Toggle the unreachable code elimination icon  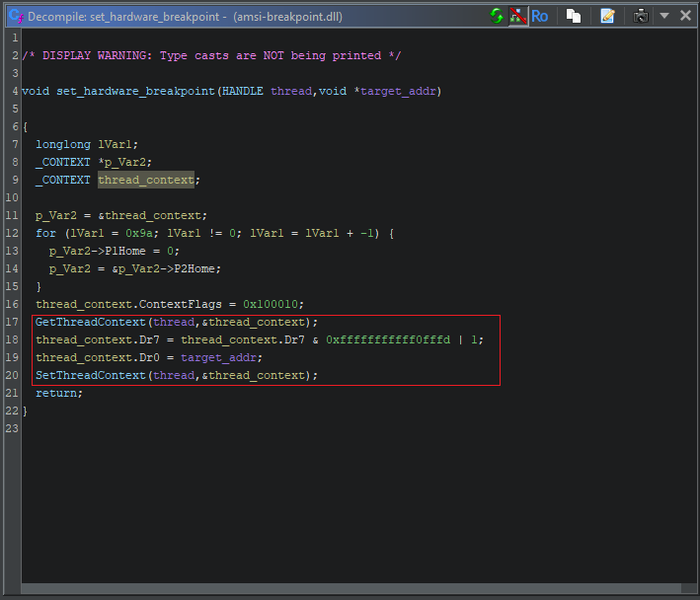coord(518,17)
